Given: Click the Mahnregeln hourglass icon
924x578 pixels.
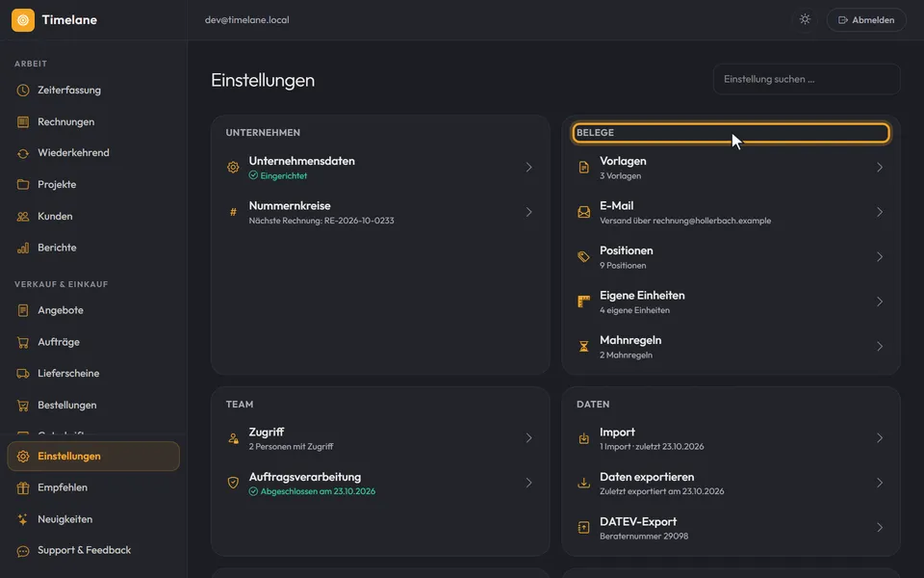Looking at the screenshot, I should pos(584,347).
